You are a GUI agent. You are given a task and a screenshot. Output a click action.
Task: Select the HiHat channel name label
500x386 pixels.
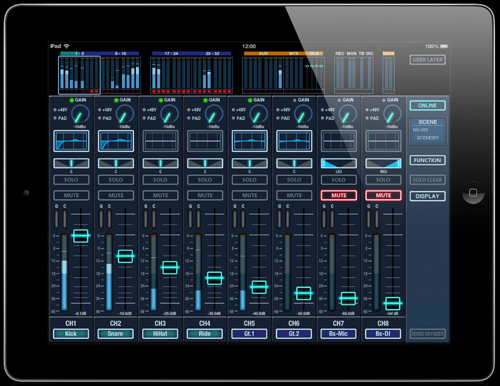(160, 334)
